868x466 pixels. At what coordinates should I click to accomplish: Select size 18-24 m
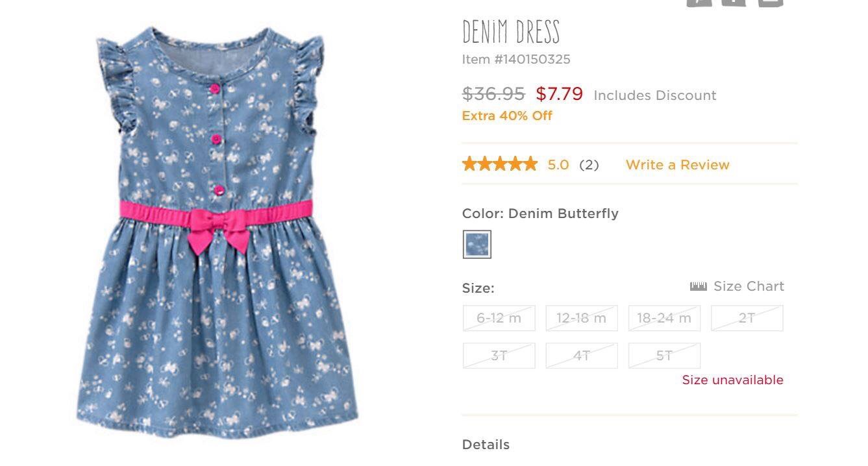(664, 318)
